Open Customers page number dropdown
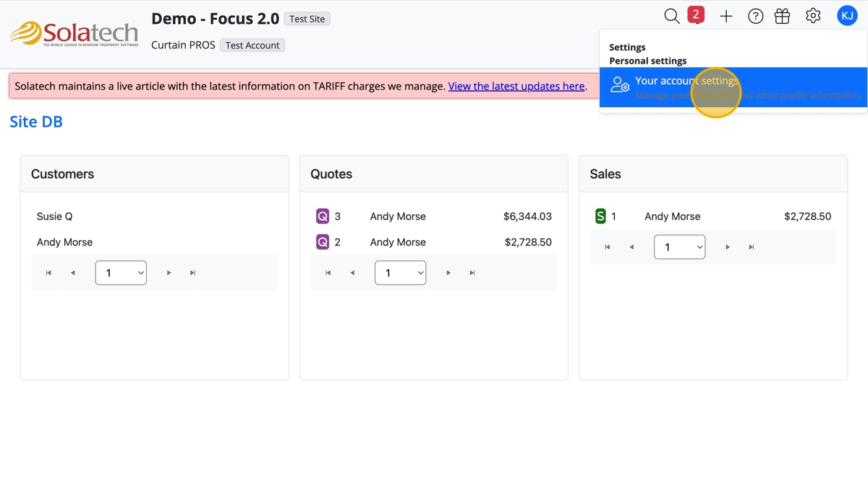 click(x=121, y=273)
